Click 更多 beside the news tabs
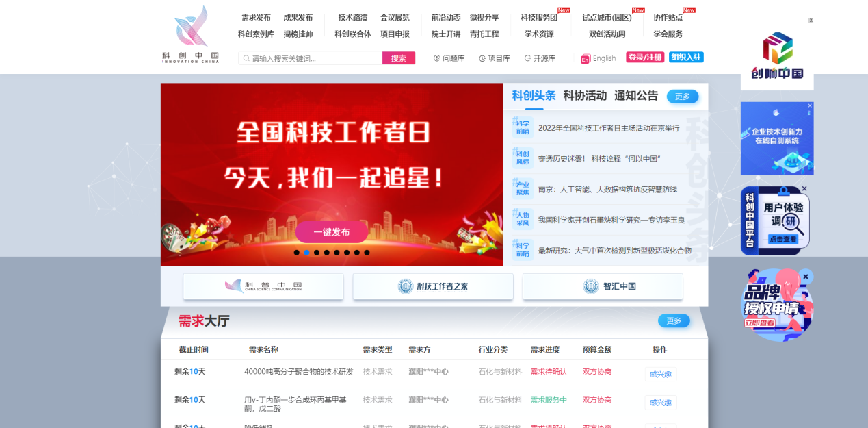 pos(682,97)
